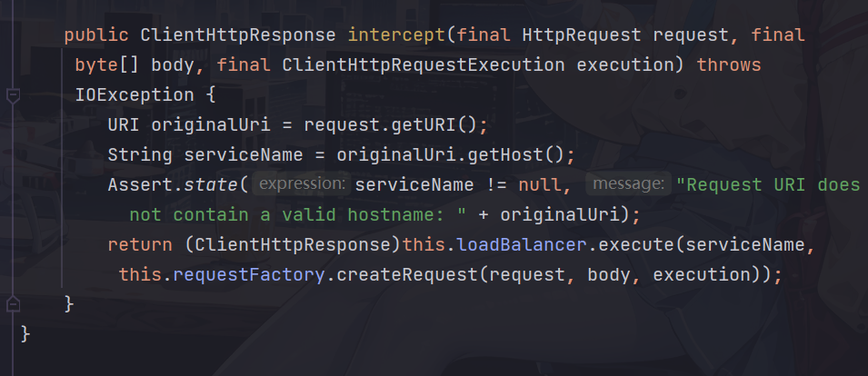This screenshot has height=376, width=868.
Task: Click the 'message:' parameter hint
Action: coord(628,184)
